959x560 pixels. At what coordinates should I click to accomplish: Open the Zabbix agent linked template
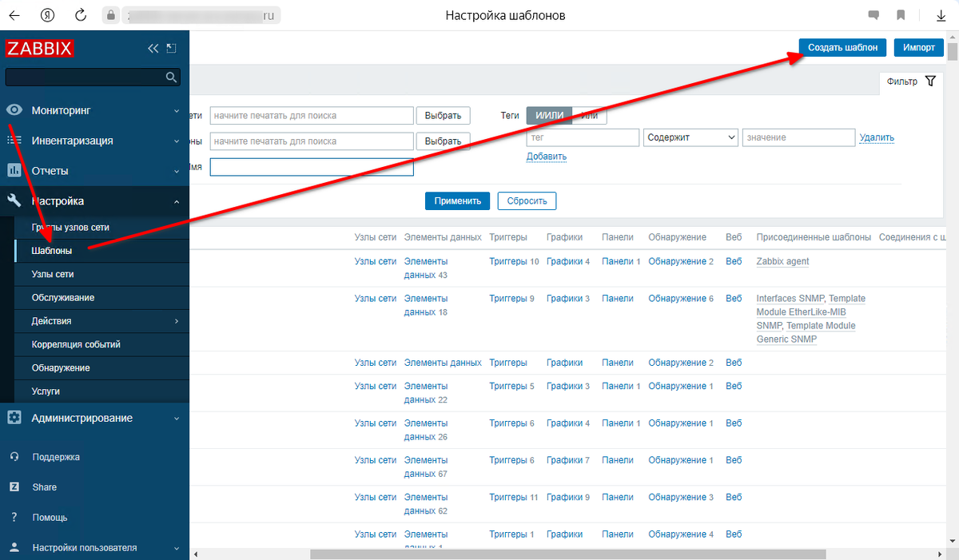[783, 261]
